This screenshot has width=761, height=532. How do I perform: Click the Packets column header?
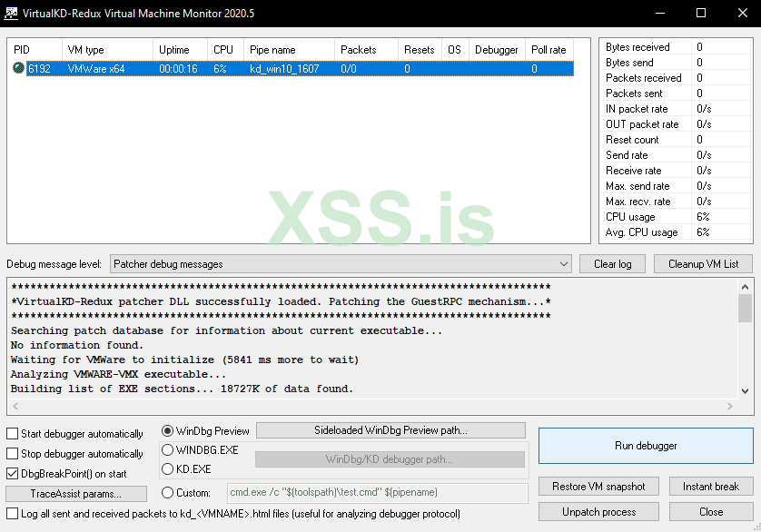(367, 50)
